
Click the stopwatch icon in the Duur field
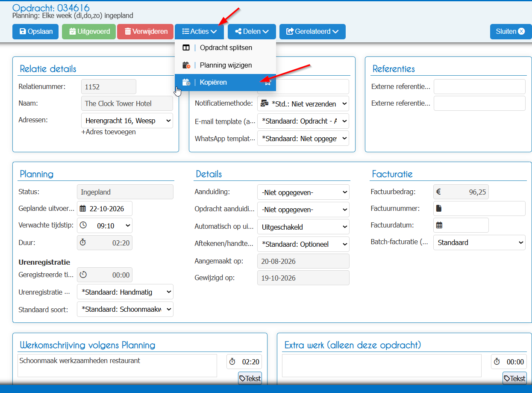[83, 242]
